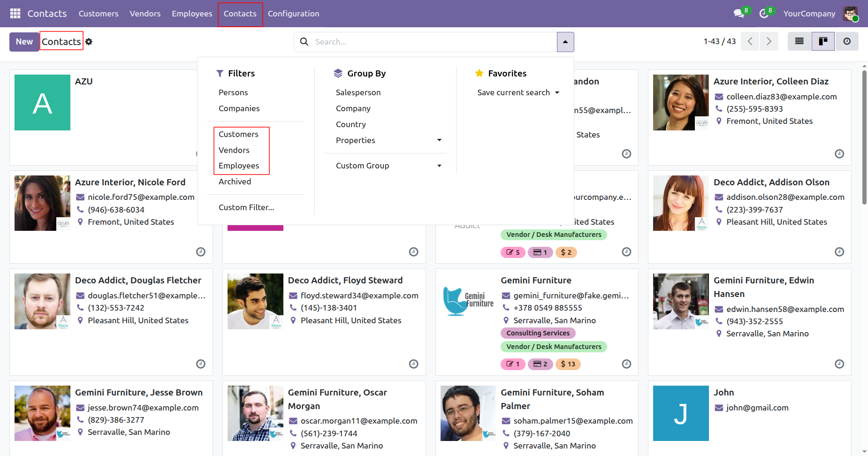868x456 pixels.
Task: Open John contact card avatar
Action: pyautogui.click(x=681, y=413)
